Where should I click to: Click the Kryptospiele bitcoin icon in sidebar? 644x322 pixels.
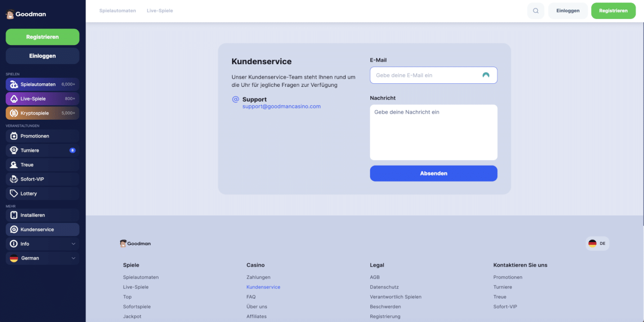(x=14, y=113)
